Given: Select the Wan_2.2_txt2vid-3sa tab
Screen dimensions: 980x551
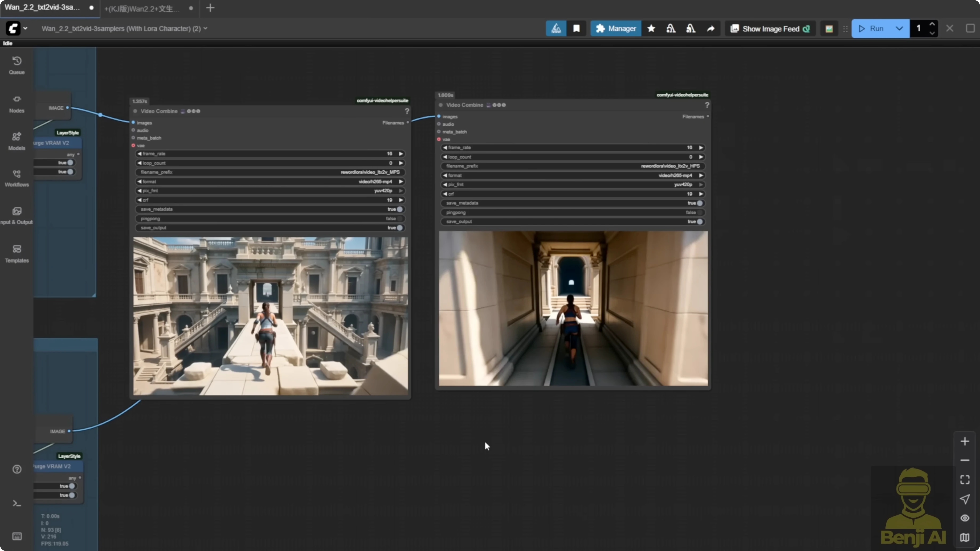Looking at the screenshot, I should [42, 8].
